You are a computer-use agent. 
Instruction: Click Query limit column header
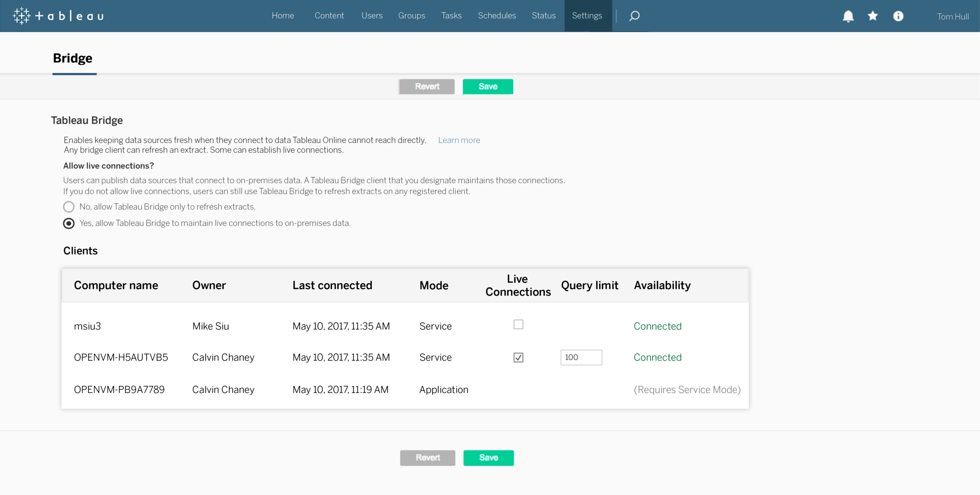pos(589,285)
